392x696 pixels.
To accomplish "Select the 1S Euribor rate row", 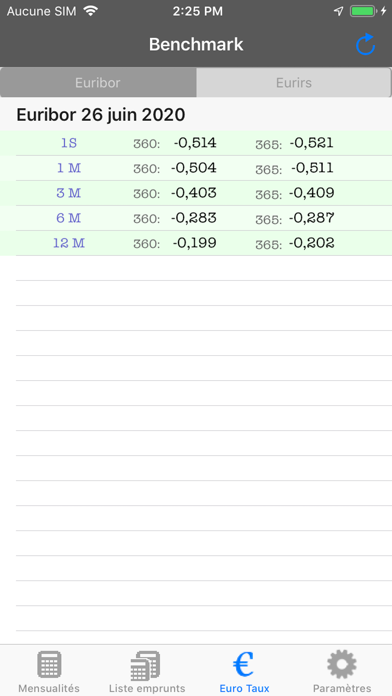I will tap(196, 143).
